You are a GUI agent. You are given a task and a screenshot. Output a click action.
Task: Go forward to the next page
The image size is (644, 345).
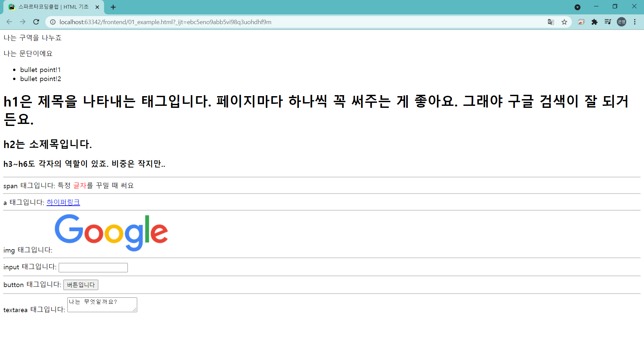22,22
